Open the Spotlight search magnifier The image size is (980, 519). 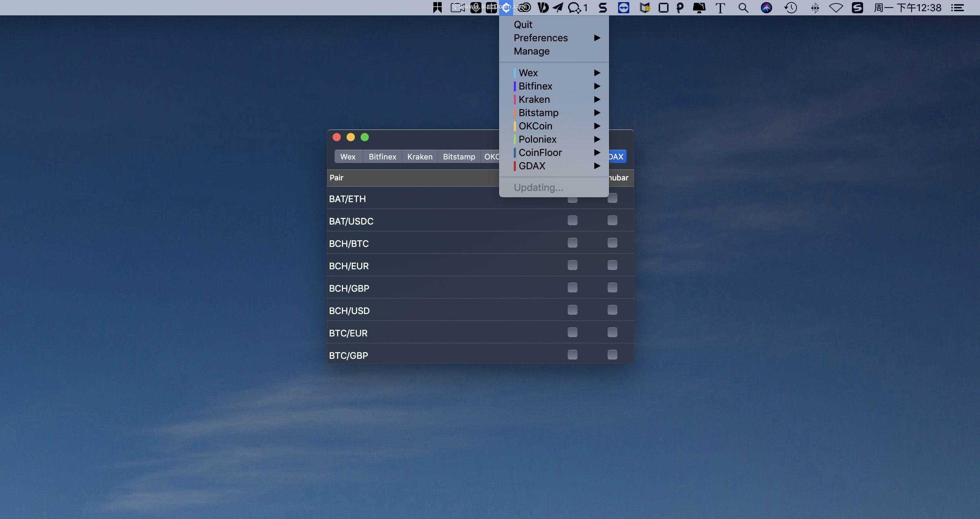(x=743, y=8)
